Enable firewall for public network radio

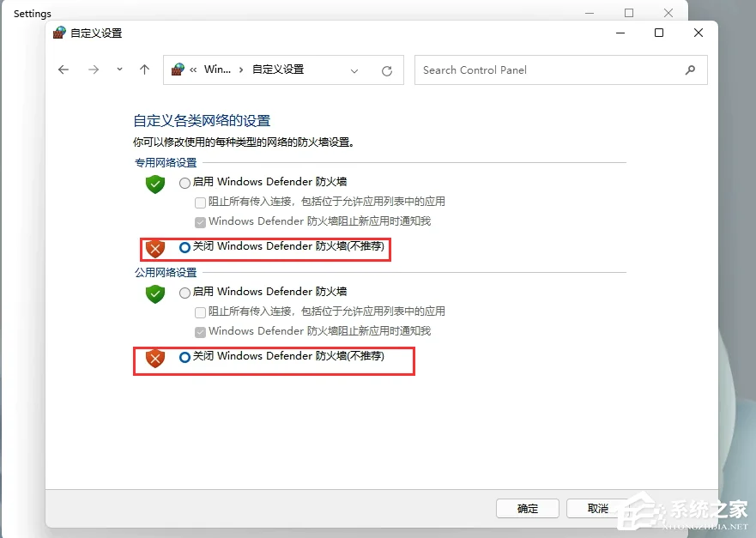pyautogui.click(x=184, y=293)
